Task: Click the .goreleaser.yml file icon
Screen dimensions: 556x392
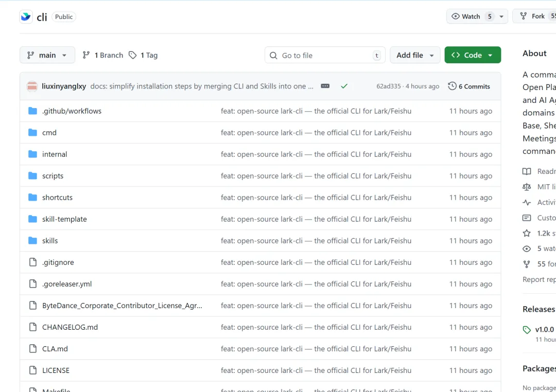Action: tap(32, 284)
